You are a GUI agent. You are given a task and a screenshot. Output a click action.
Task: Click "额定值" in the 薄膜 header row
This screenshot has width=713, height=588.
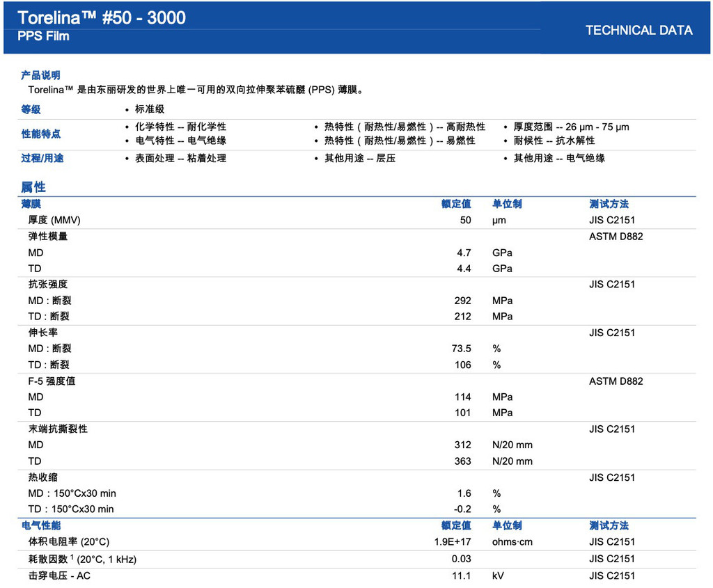(x=456, y=204)
